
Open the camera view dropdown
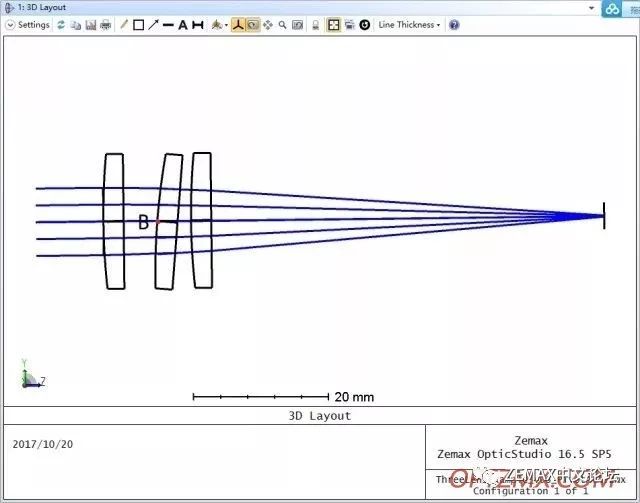[x=219, y=25]
